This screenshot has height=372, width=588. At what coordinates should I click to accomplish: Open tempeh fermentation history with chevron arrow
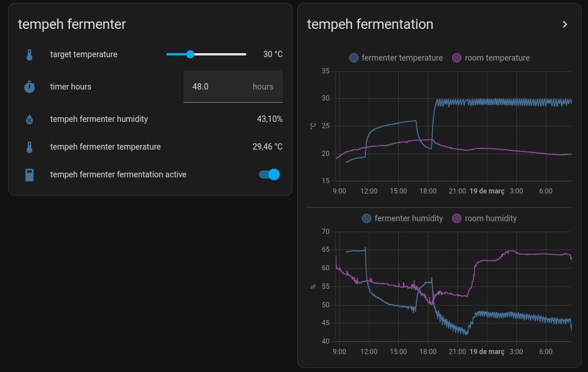click(565, 24)
